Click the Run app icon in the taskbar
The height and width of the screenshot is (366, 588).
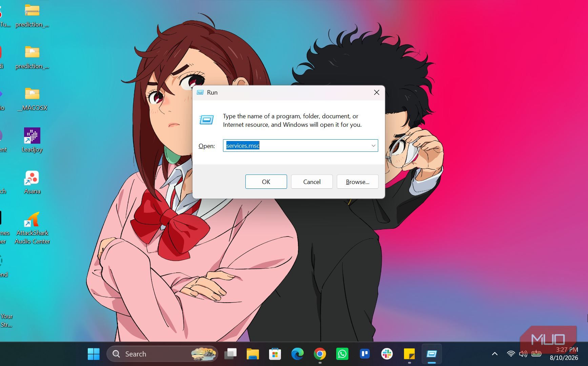[x=431, y=354]
